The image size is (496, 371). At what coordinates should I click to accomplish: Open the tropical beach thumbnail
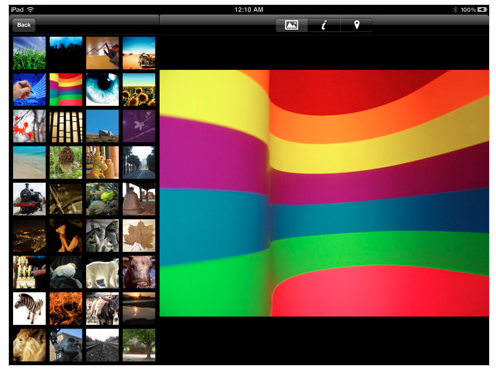click(x=29, y=162)
